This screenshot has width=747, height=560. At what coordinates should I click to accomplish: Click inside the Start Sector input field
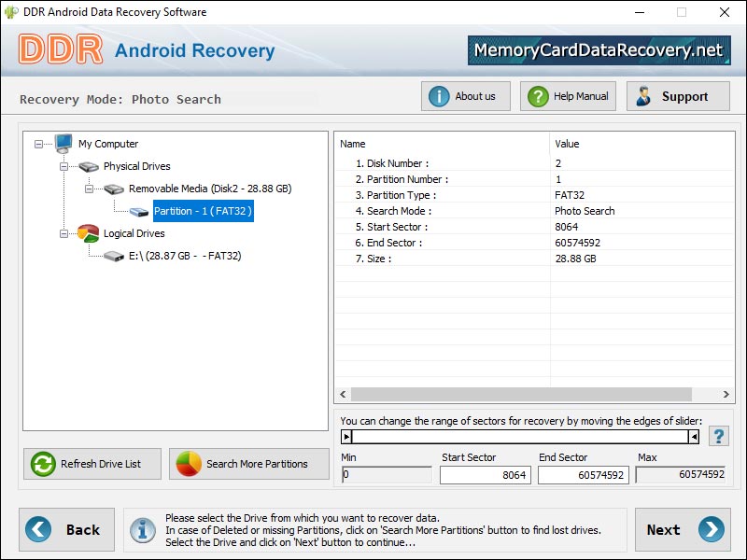click(485, 475)
